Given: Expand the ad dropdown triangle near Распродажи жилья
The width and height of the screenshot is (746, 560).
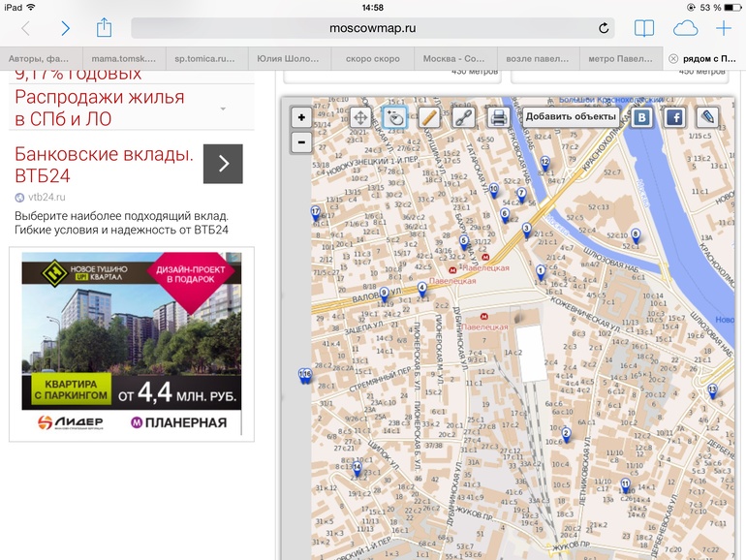Looking at the screenshot, I should point(223,109).
